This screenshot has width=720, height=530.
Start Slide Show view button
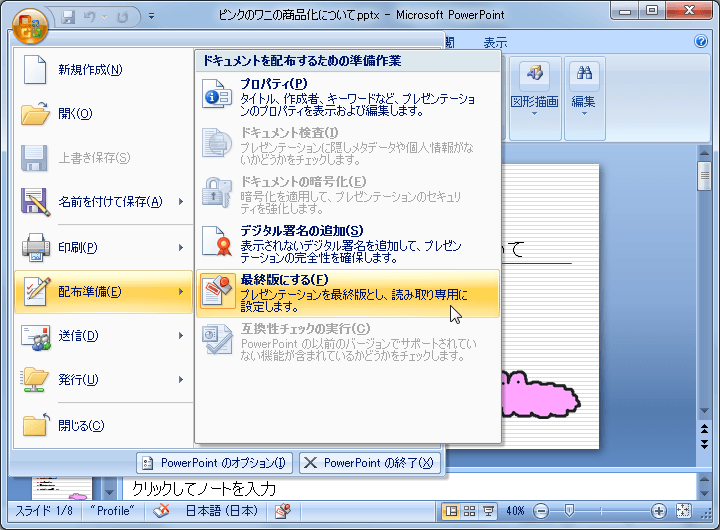(x=488, y=511)
